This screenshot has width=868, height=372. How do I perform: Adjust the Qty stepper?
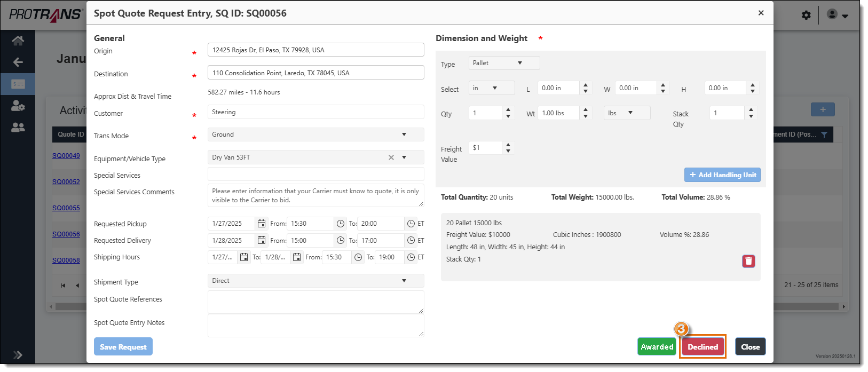pyautogui.click(x=508, y=113)
